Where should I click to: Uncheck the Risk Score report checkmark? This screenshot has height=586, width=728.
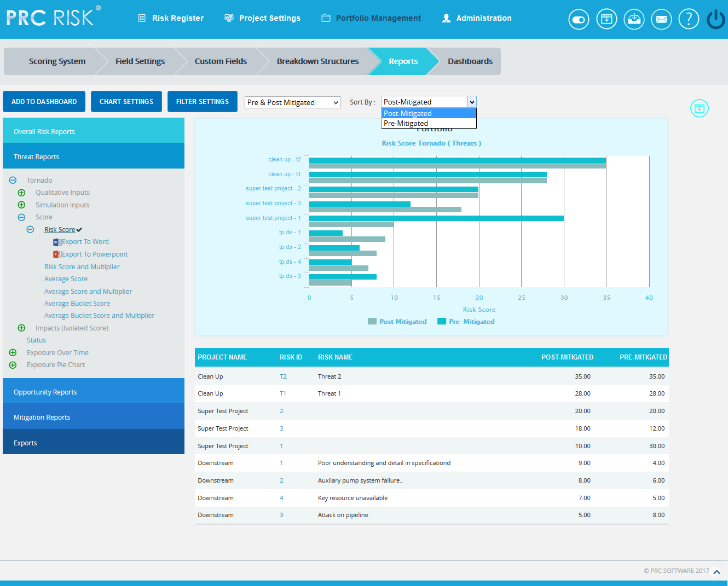click(x=78, y=229)
